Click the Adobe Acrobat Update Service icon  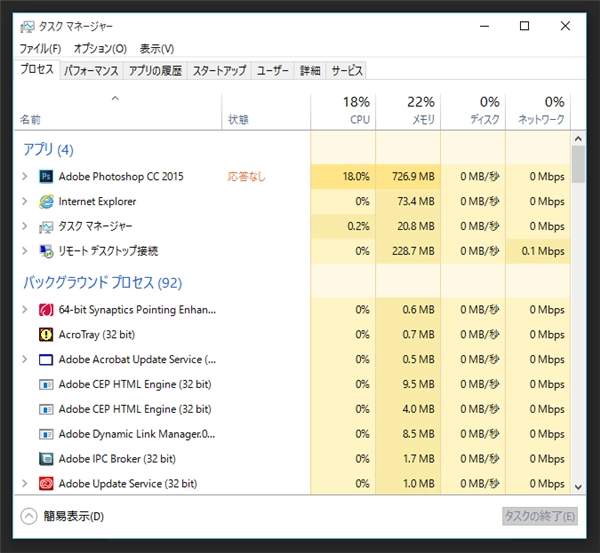tap(46, 360)
